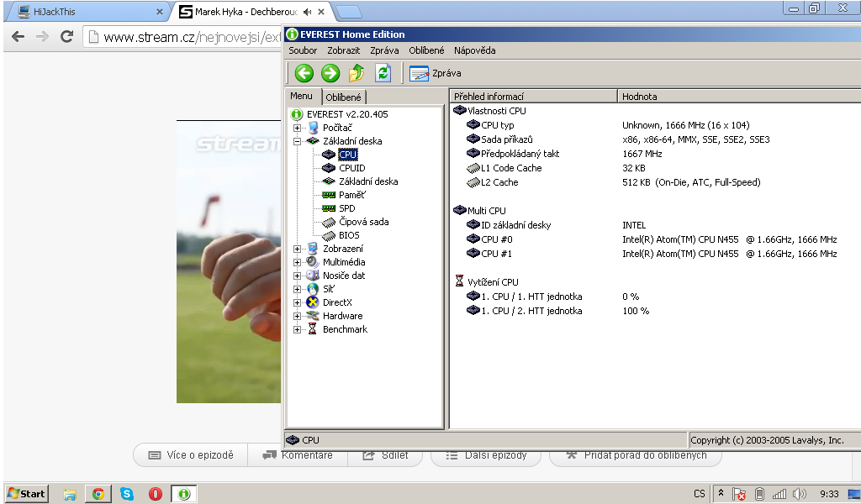Reload the stream.cz page in browser
Screen dimensions: 861x504
66,37
